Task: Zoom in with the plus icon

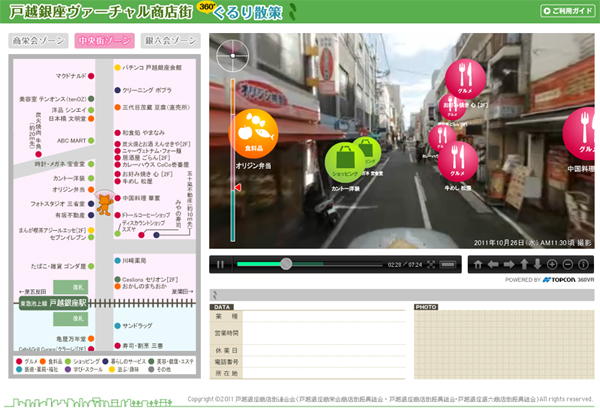Action: [552, 264]
